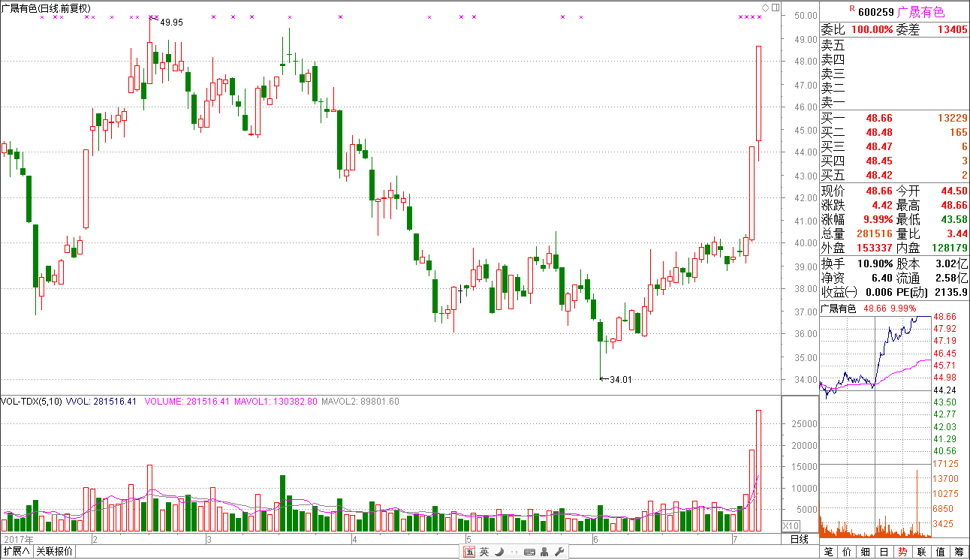Click the IME user profile icon
This screenshot has height=560, width=970.
pyautogui.click(x=544, y=552)
